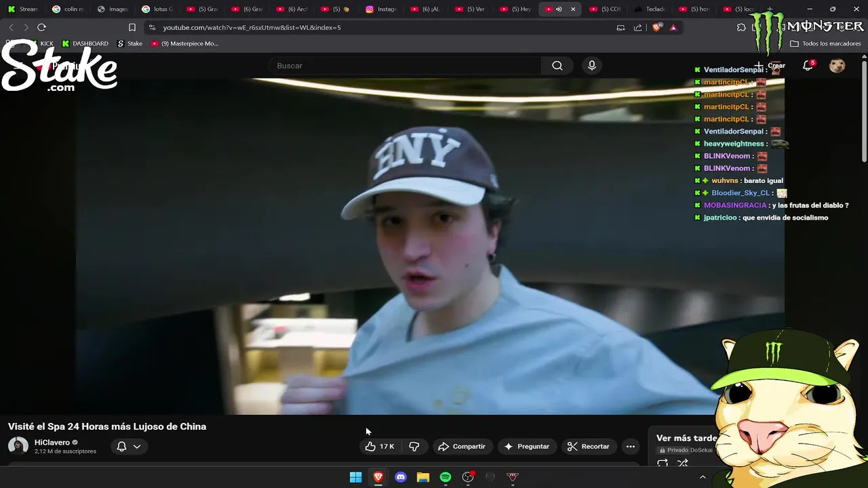Like the video (17 K)
The image size is (868, 488).
pyautogui.click(x=379, y=446)
